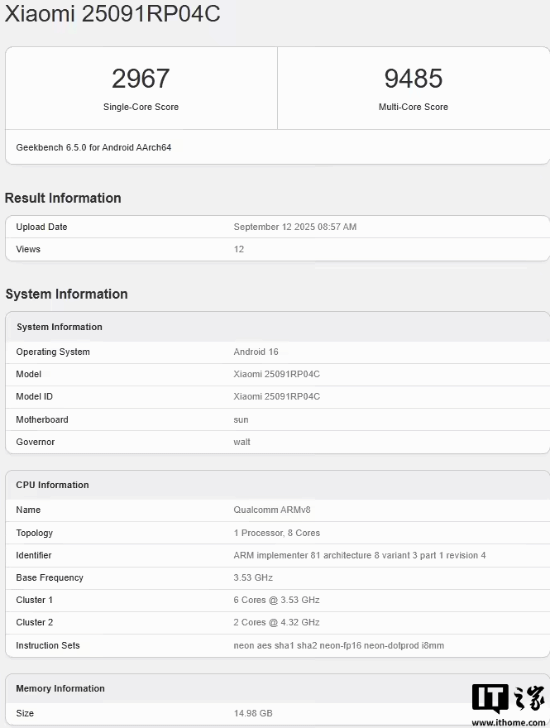Screen dimensions: 550x728
Task: Select the Android 16 operating system value
Action: (256, 352)
